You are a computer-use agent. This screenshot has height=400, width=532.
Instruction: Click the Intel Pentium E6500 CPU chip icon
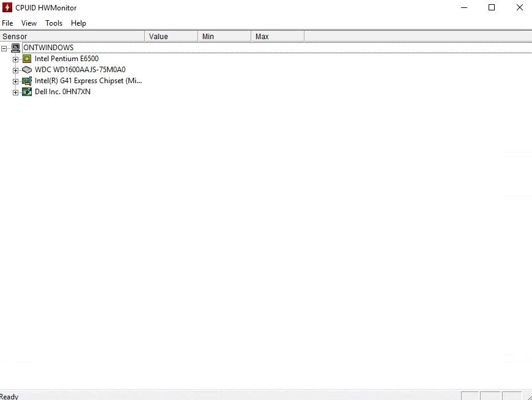27,59
